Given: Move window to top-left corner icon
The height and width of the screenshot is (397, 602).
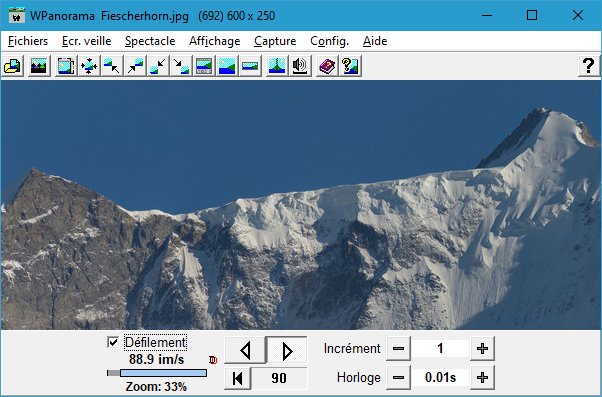Looking at the screenshot, I should 112,66.
